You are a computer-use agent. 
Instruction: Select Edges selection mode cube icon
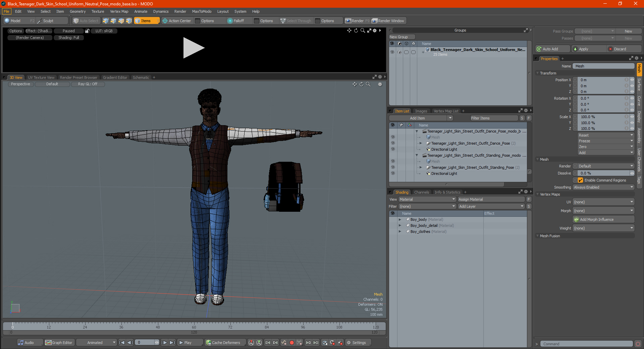[x=113, y=21]
